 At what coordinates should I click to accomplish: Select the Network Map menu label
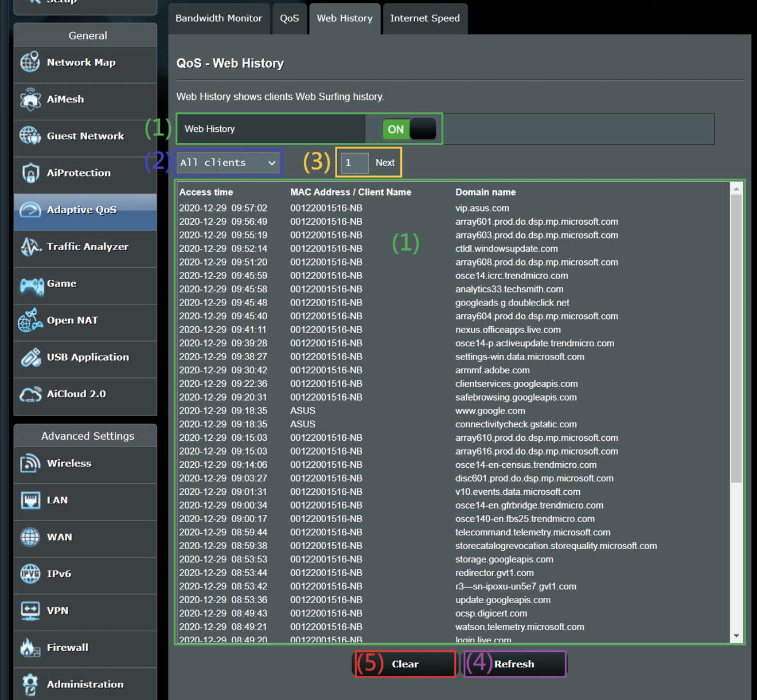pos(81,62)
